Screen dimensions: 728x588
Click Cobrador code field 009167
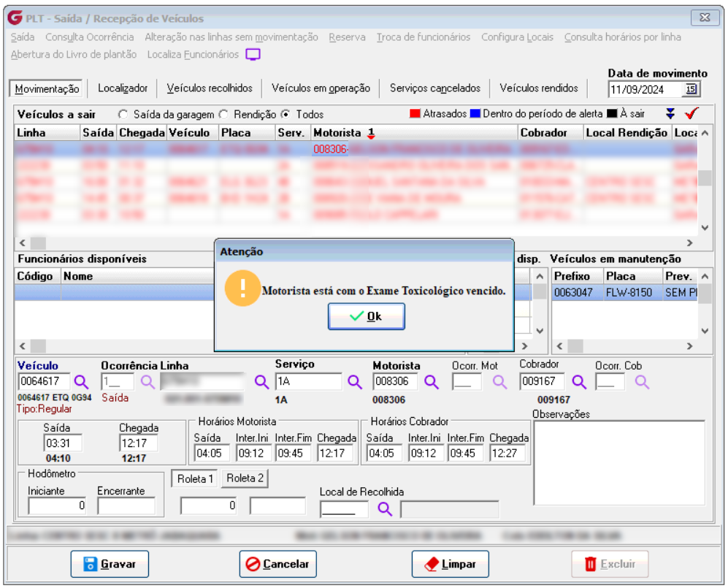[543, 382]
